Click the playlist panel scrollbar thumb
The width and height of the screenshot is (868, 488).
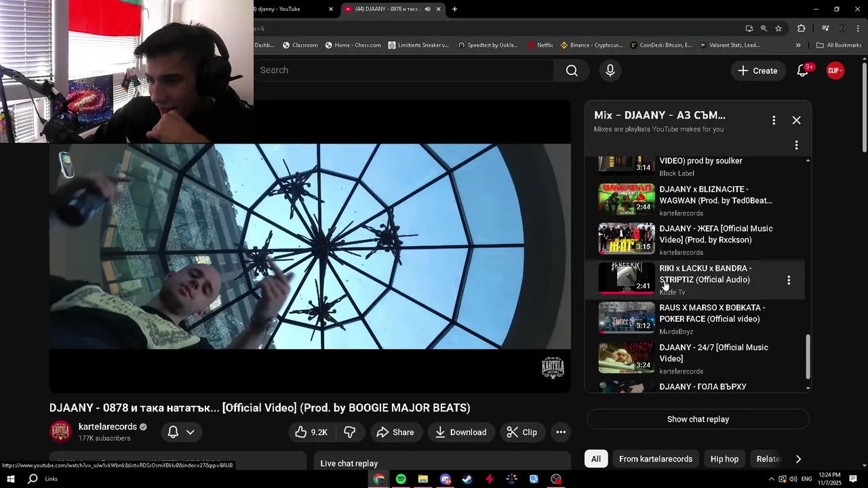(807, 357)
